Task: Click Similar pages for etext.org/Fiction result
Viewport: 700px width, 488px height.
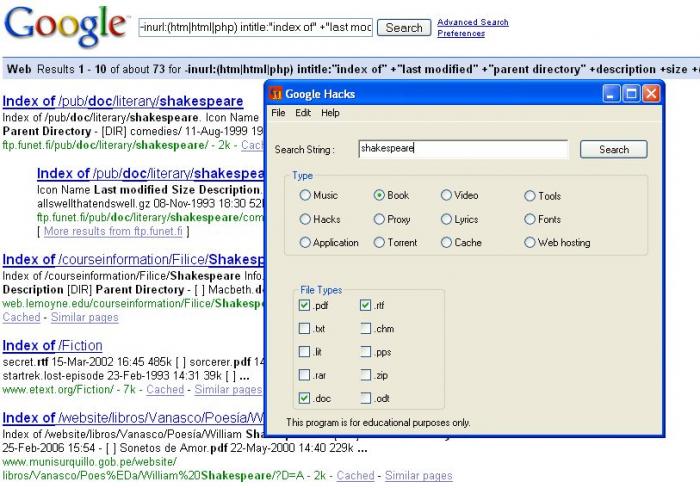Action: (x=229, y=390)
